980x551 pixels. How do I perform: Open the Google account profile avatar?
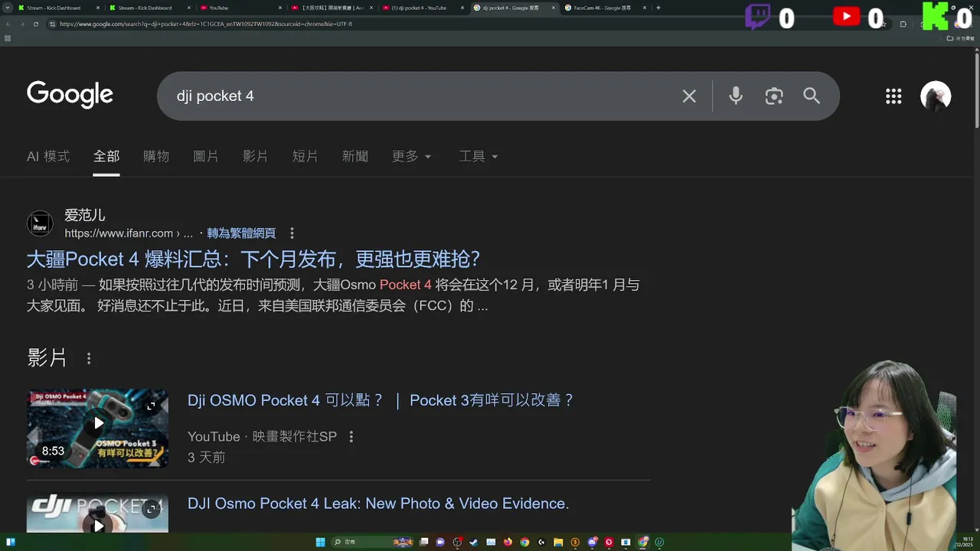tap(936, 96)
